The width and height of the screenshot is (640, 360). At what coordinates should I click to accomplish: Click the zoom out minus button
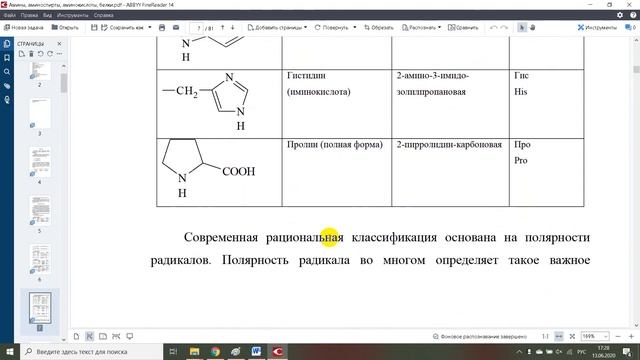click(618, 336)
